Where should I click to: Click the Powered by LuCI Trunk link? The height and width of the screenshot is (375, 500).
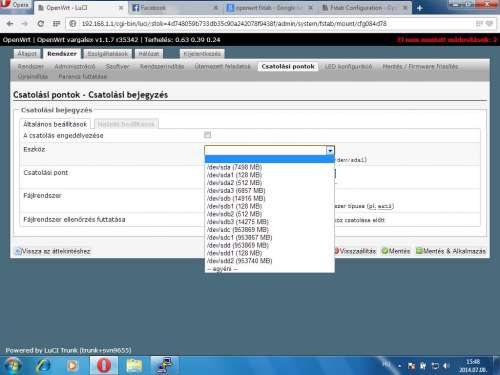pos(68,350)
